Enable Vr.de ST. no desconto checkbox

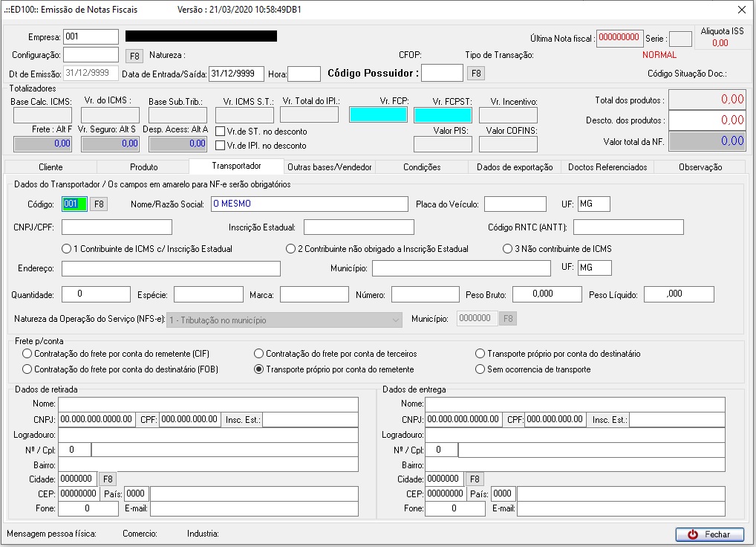tap(221, 132)
